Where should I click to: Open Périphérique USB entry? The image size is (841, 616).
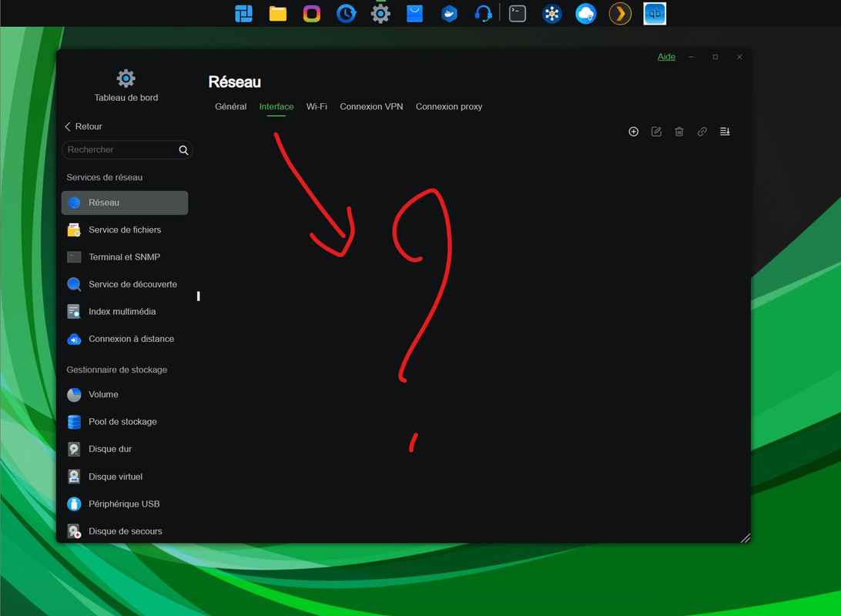pyautogui.click(x=125, y=504)
